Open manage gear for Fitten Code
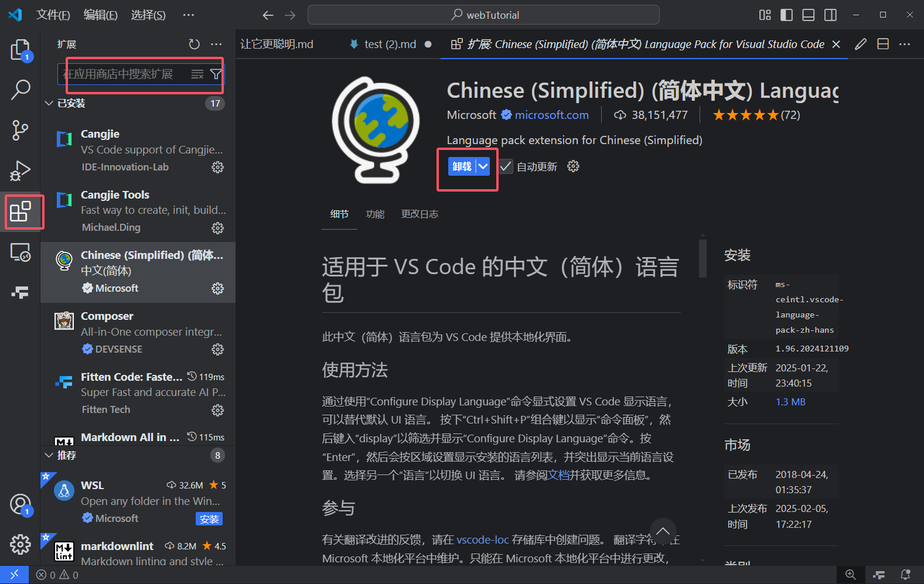 217,410
